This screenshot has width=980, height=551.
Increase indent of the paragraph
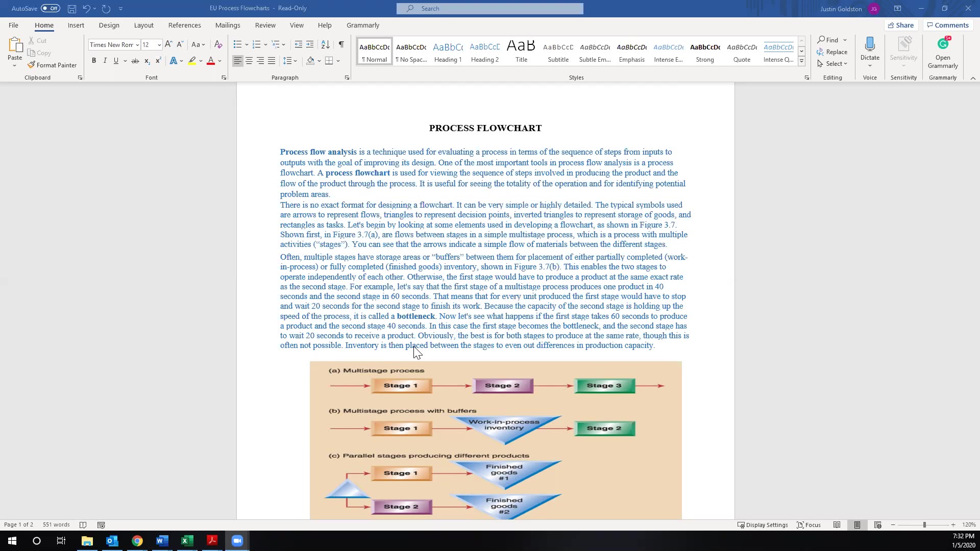tap(310, 45)
